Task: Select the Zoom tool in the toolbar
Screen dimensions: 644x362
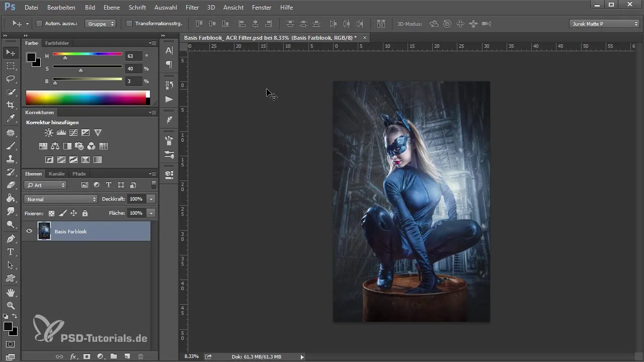Action: tap(11, 305)
